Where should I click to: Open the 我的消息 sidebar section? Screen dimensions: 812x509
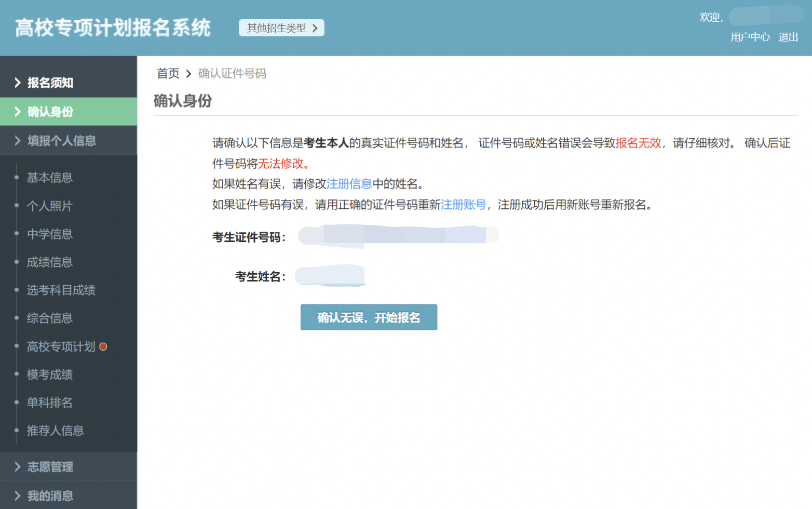[x=50, y=496]
